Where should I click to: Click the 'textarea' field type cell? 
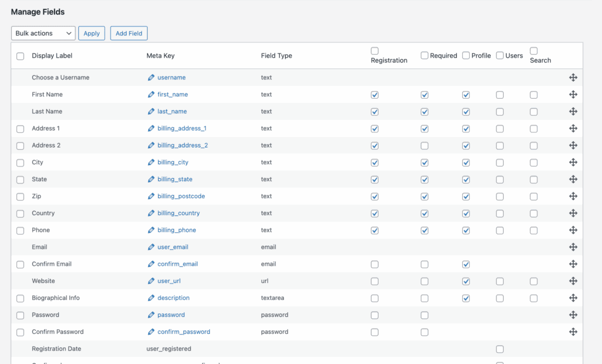pos(273,298)
